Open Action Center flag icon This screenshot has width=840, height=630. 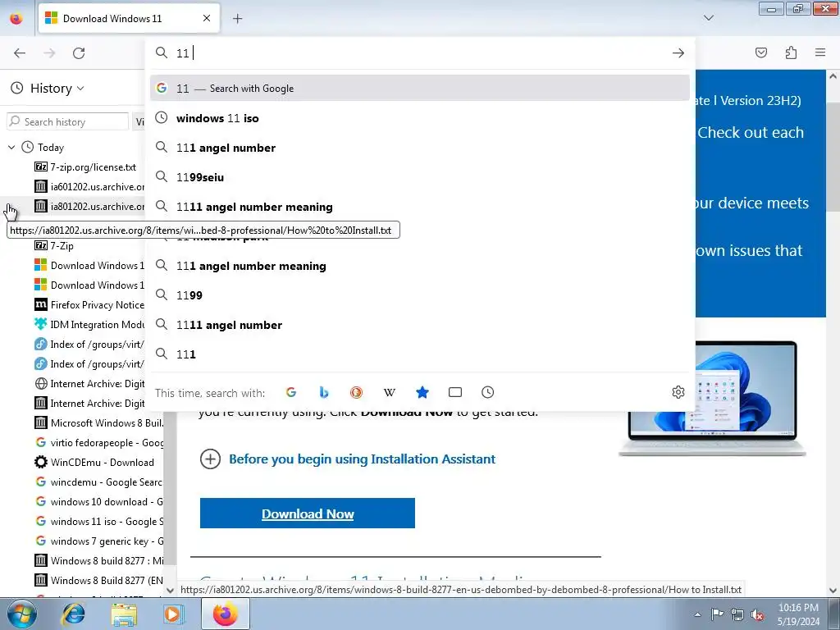tap(717, 614)
